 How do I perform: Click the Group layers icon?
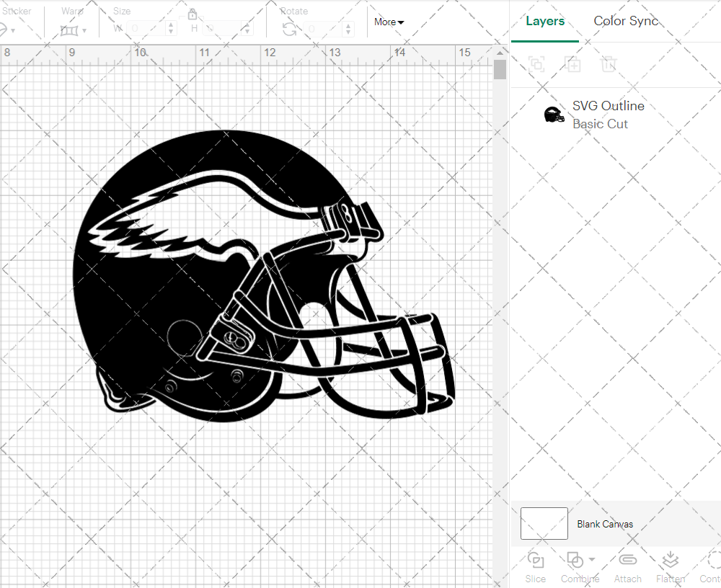coord(536,64)
